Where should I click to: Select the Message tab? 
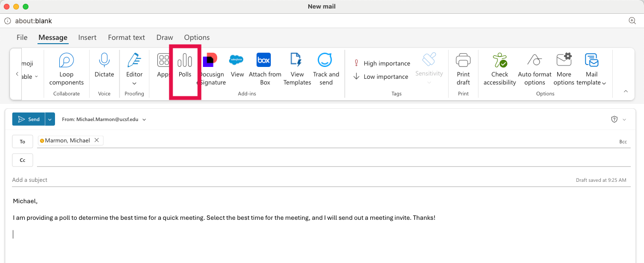point(53,38)
